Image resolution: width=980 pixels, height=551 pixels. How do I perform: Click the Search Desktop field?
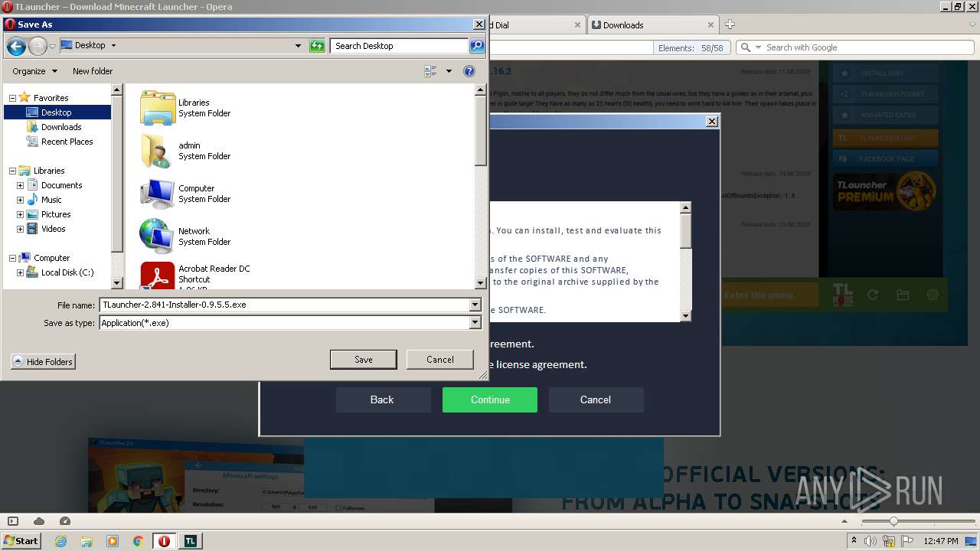click(x=399, y=46)
